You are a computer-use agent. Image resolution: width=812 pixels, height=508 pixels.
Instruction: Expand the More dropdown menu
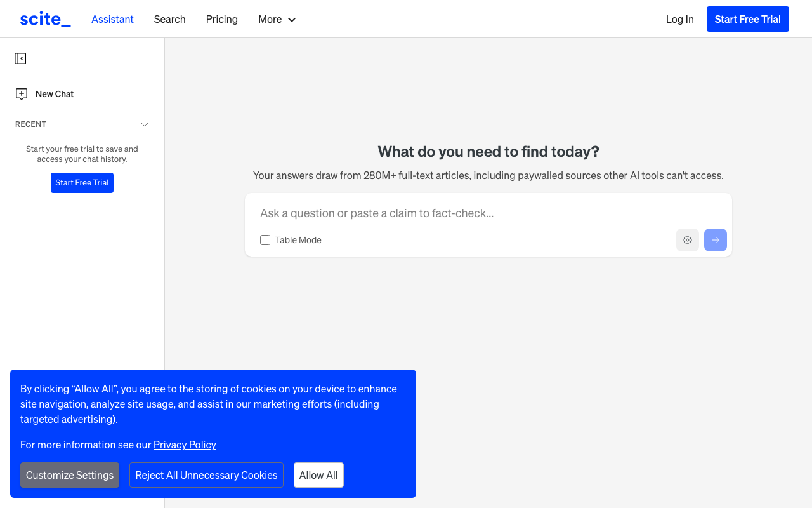pos(277,19)
